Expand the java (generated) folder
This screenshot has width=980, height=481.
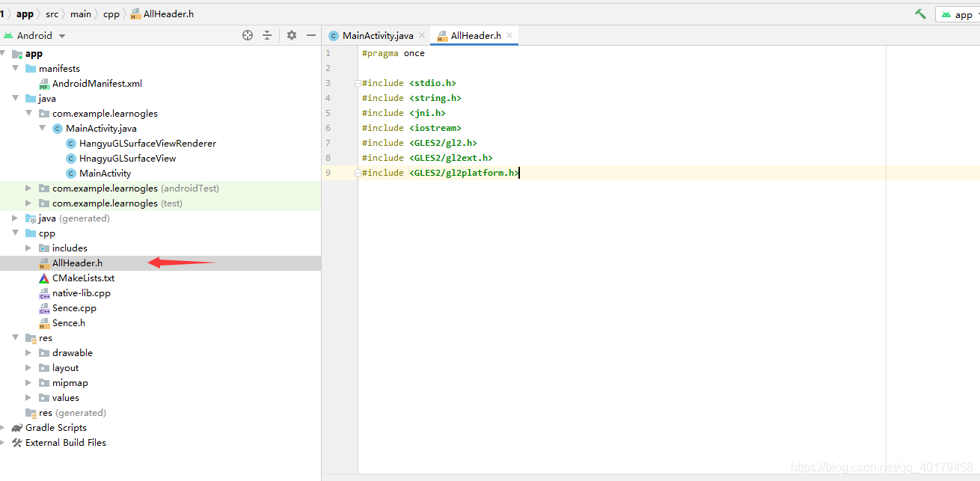tap(16, 218)
